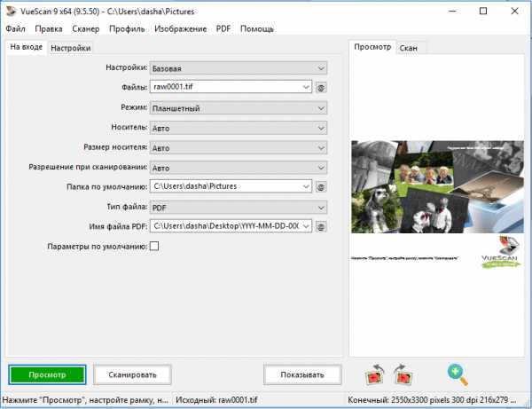Viewport: 532px width, 409px height.
Task: Click browse icon beside Имя файла PDF
Action: [321, 226]
